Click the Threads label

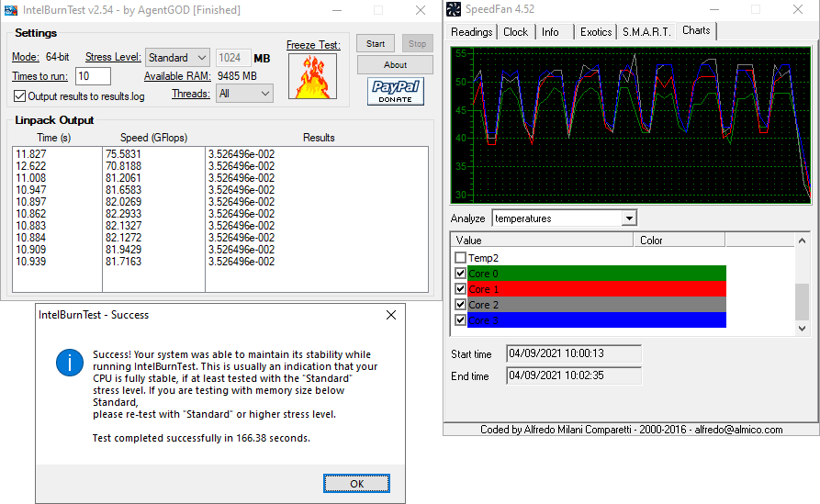[x=191, y=94]
